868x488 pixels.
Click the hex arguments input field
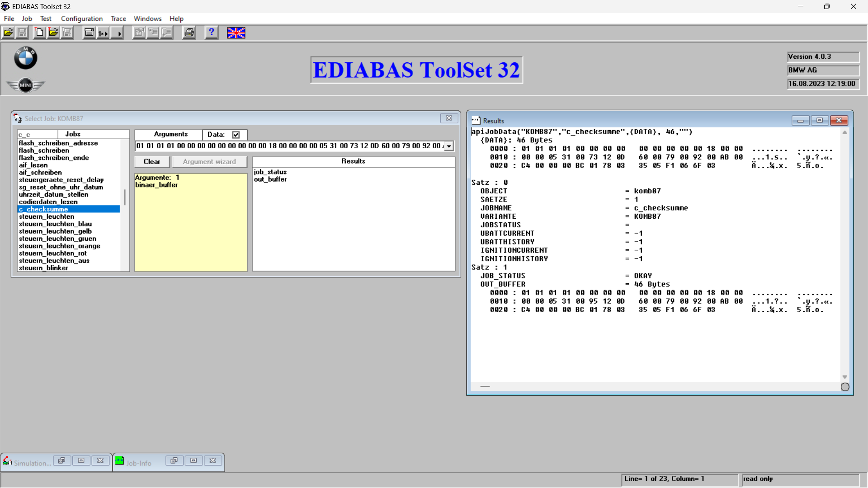point(290,146)
